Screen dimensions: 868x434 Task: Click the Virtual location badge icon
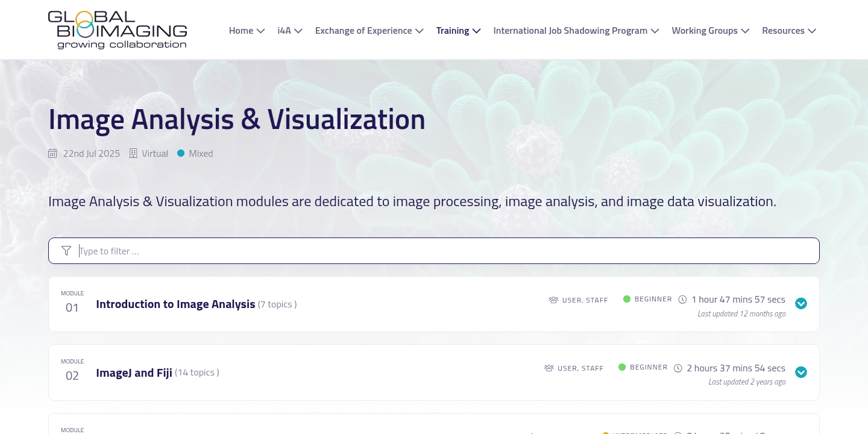(133, 153)
